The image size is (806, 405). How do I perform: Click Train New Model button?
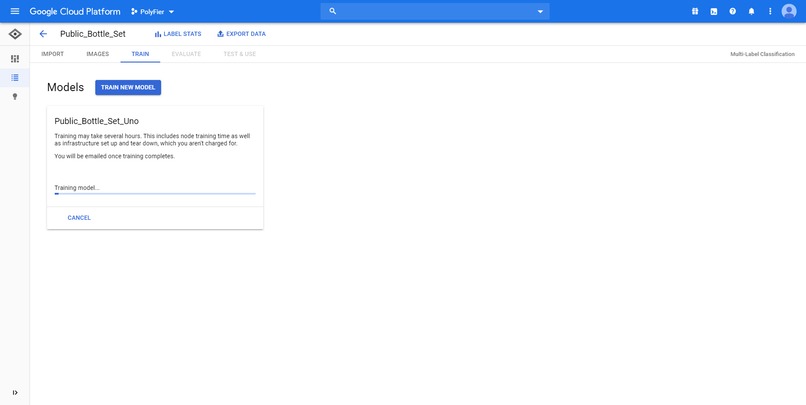coord(128,87)
